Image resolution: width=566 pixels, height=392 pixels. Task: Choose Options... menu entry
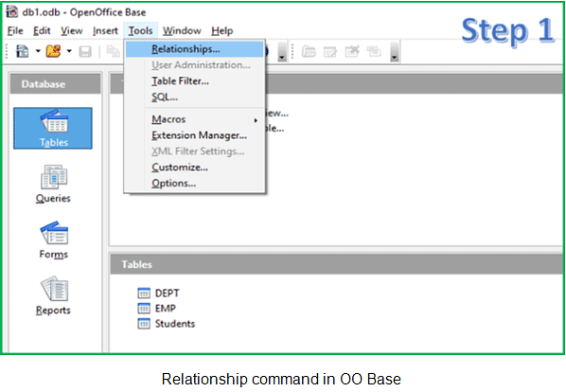[195, 184]
